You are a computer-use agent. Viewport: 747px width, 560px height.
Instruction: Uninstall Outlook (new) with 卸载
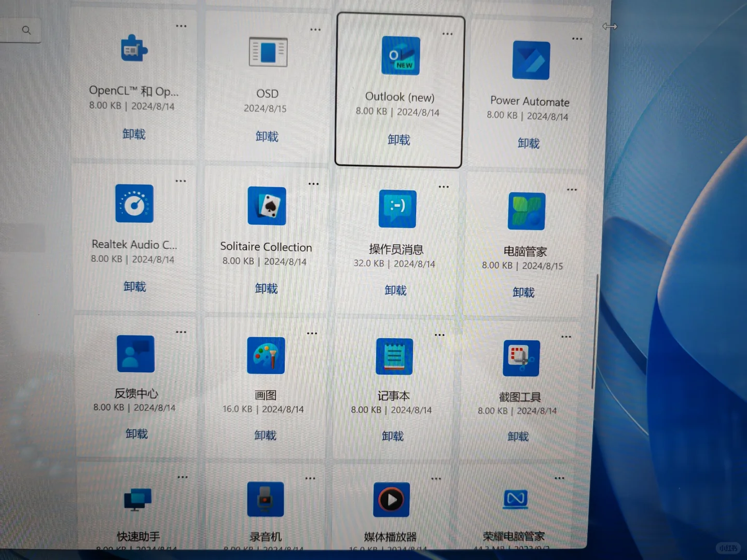[399, 139]
